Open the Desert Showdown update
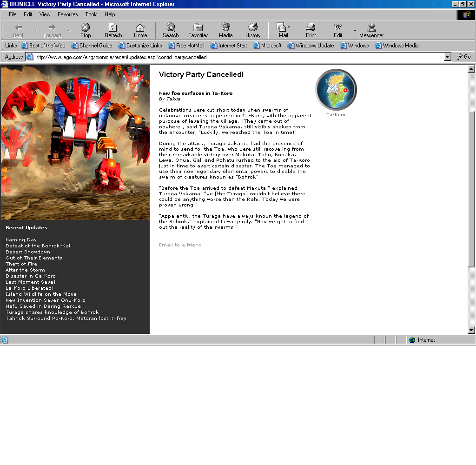 click(27, 252)
